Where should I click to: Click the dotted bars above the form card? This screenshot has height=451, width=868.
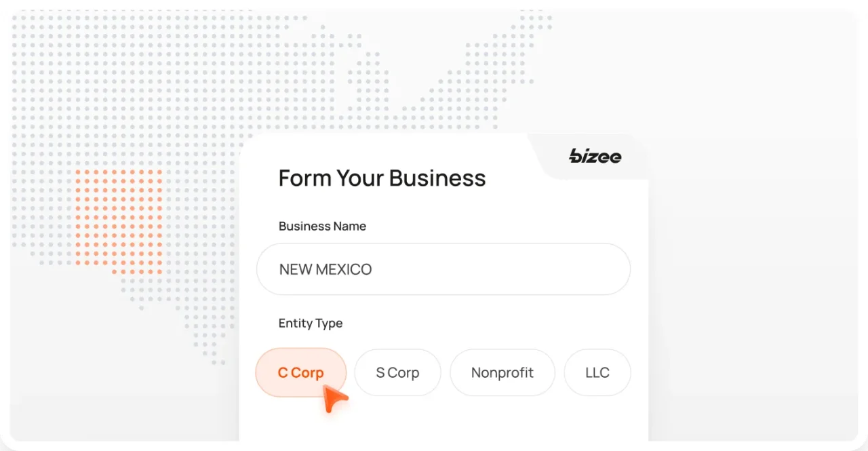point(441,68)
